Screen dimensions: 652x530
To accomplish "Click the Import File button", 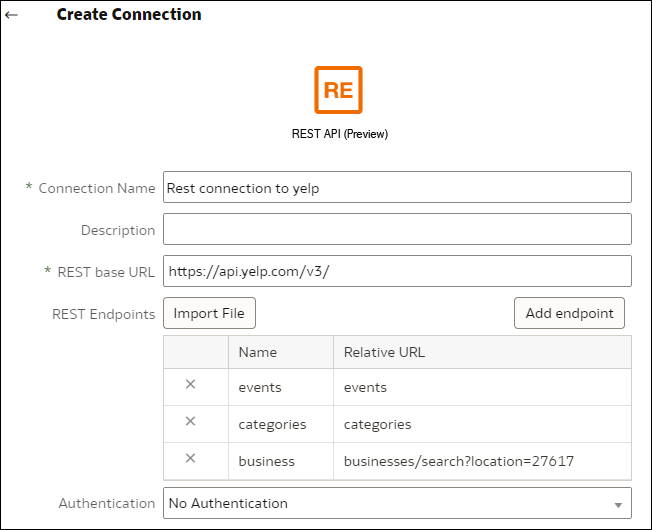I will pos(209,313).
